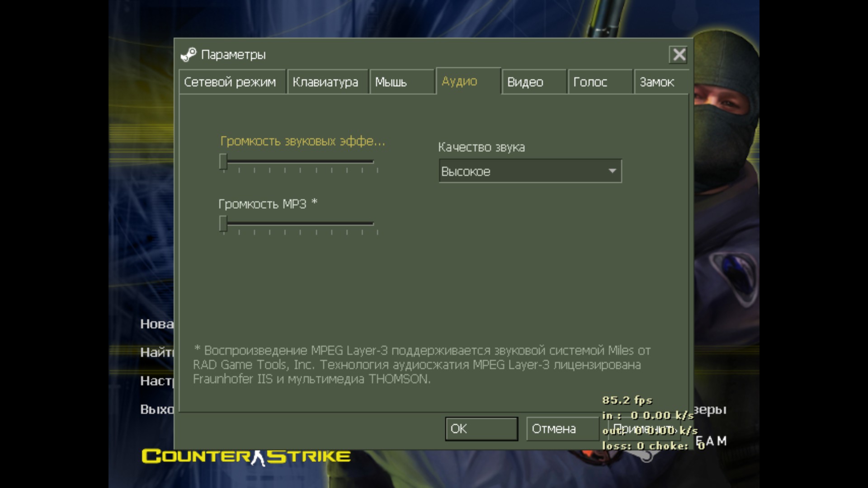Click the sound effects volume slider handle
The height and width of the screenshot is (488, 868).
coord(223,162)
